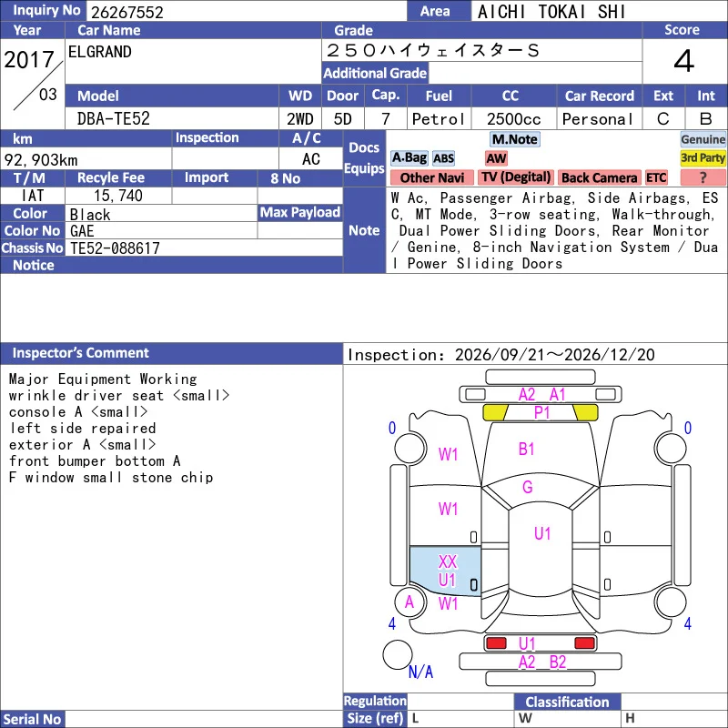The width and height of the screenshot is (728, 728).
Task: Click the red left taillight on diagram
Action: coord(496,643)
